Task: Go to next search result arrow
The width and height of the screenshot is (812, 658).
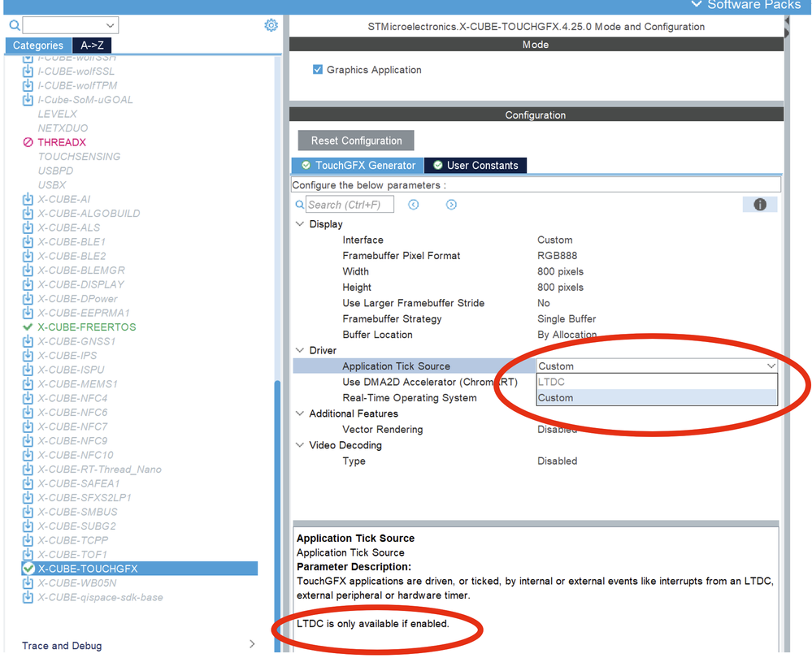Action: [x=451, y=205]
